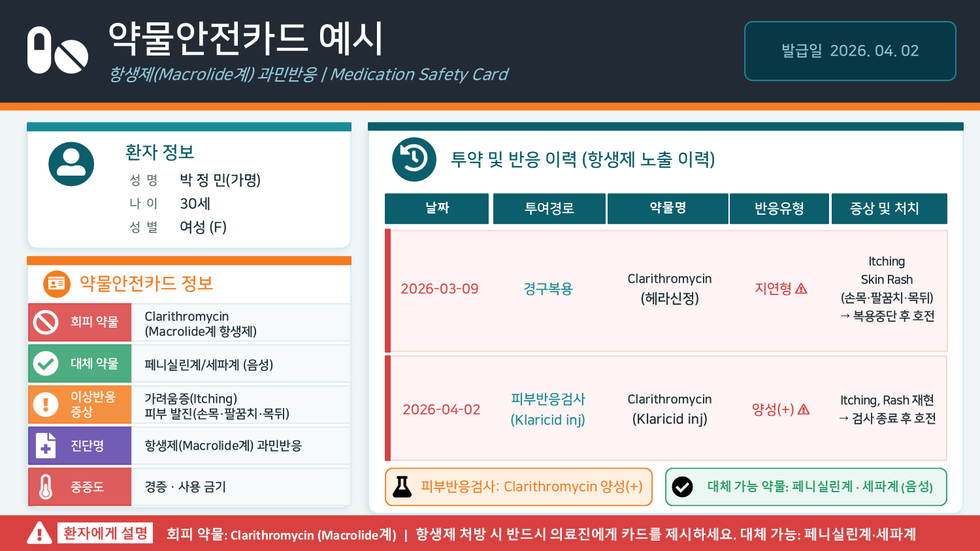Select the 증상 및 처치 column header

885,208
